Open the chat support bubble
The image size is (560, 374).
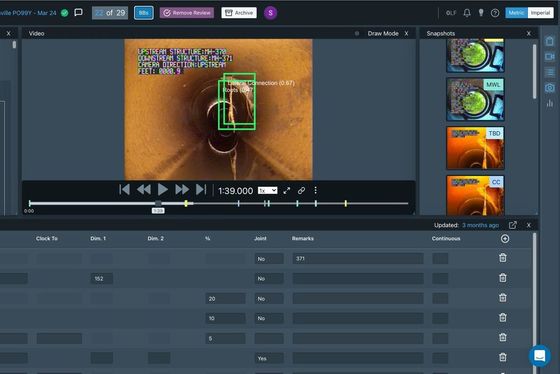(540, 356)
